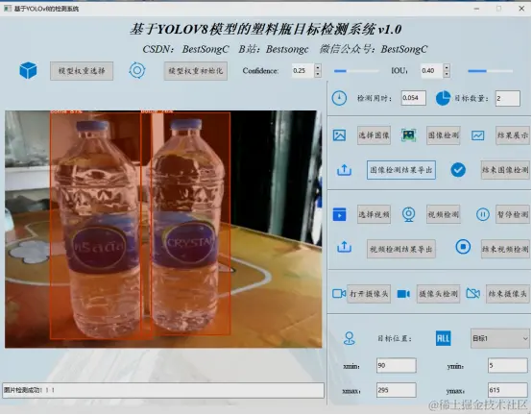Viewport: 532px width, 415px height.
Task: Click the ymax field showing 615
Action: point(508,390)
